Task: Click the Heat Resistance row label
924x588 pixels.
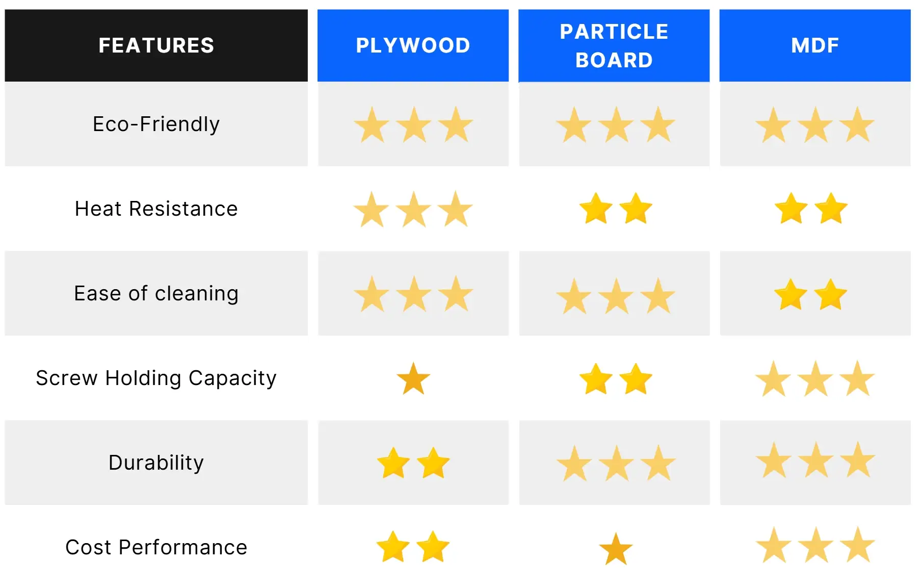Action: click(x=156, y=209)
